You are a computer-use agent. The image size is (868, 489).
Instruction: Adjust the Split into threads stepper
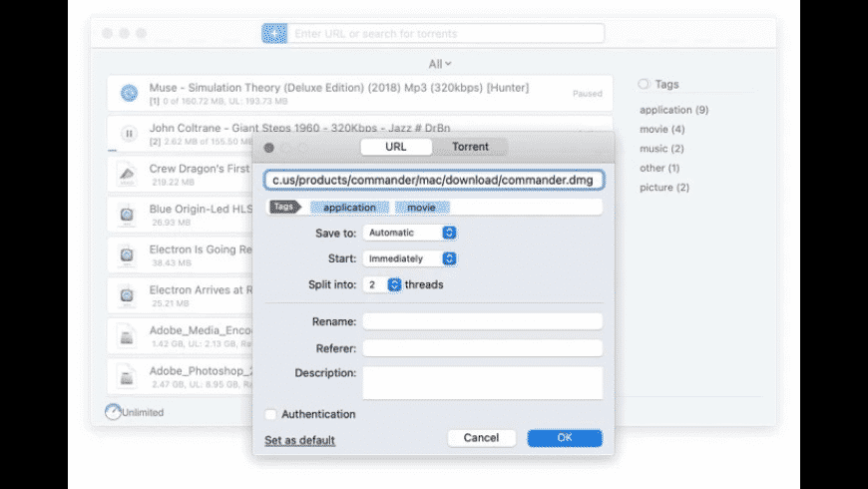[394, 284]
